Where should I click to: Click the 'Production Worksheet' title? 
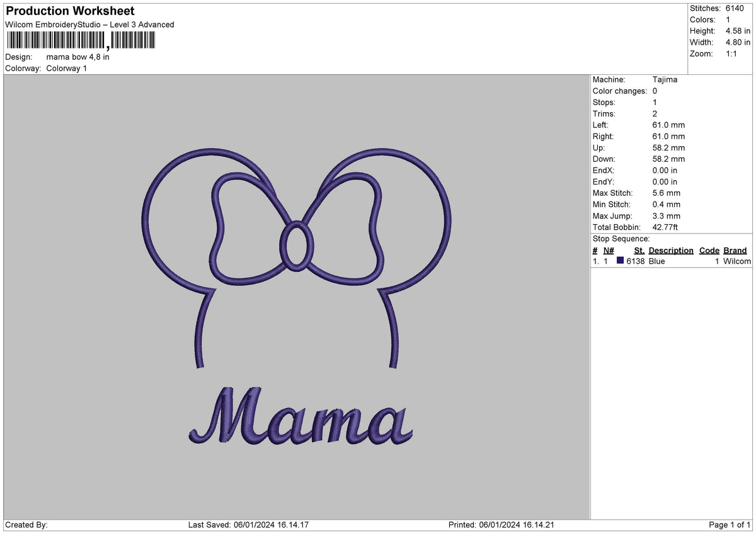70,11
